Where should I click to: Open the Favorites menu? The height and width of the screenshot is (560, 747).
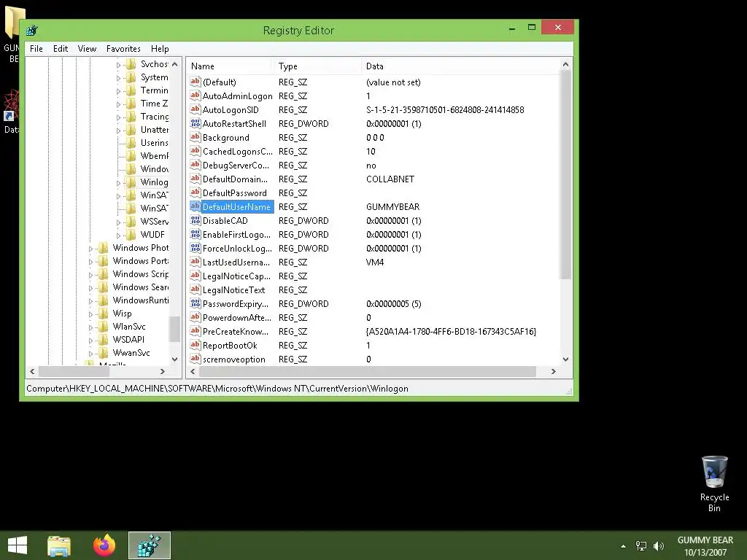click(123, 49)
